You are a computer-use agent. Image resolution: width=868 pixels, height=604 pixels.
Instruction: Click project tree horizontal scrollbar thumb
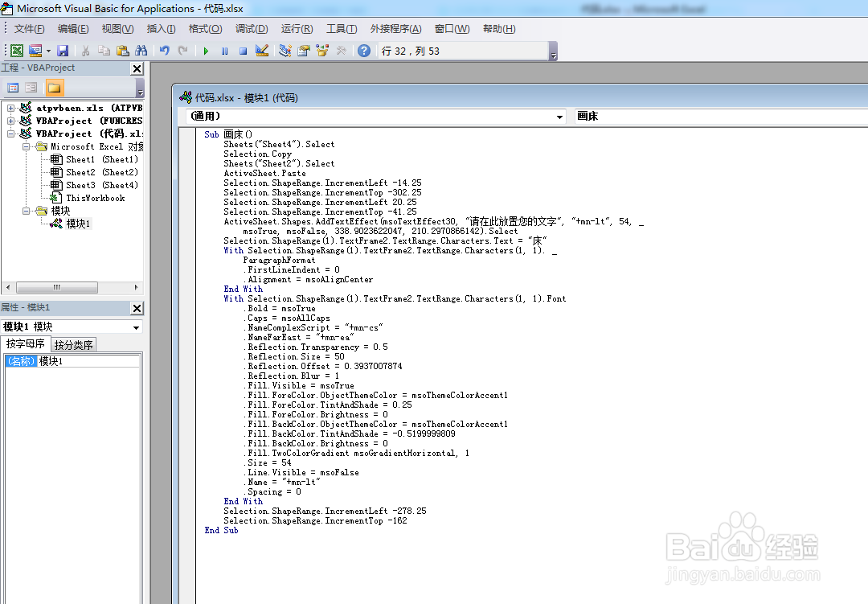click(x=57, y=288)
